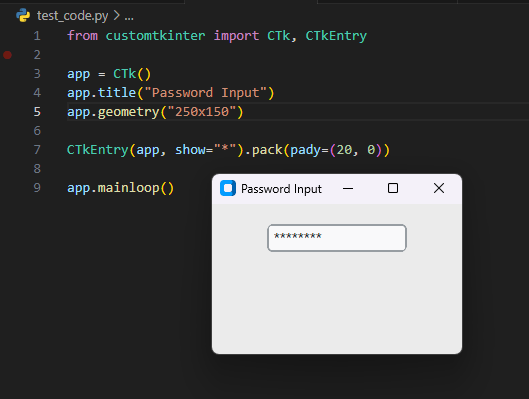The image size is (529, 399).
Task: Minimize the Password Input window
Action: (x=348, y=188)
